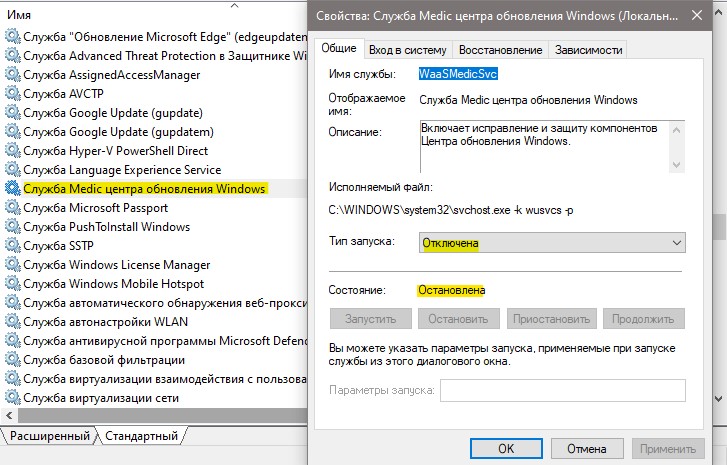Click the WaaSMedicSvc service name text

point(458,74)
